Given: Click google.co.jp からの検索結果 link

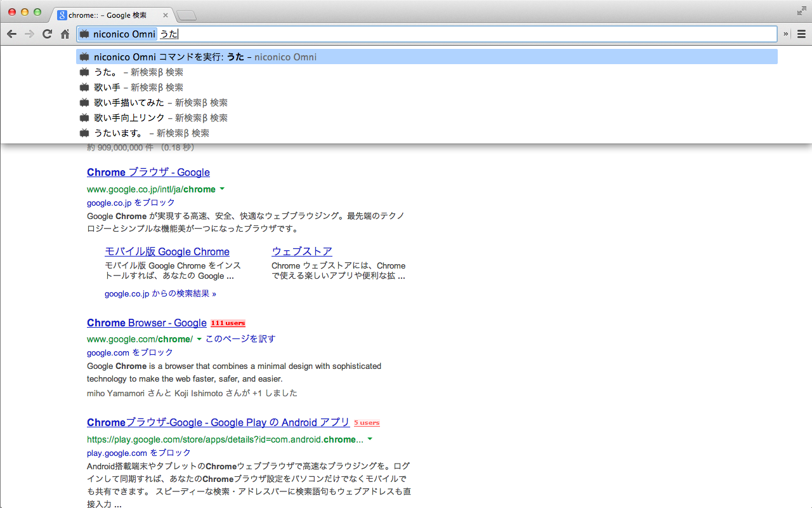Looking at the screenshot, I should pyautogui.click(x=160, y=294).
